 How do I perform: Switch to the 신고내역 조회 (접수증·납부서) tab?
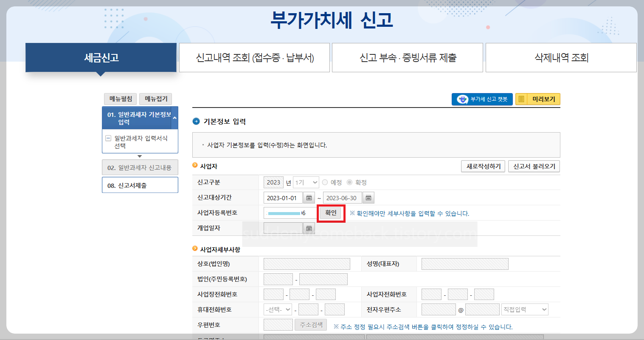254,57
